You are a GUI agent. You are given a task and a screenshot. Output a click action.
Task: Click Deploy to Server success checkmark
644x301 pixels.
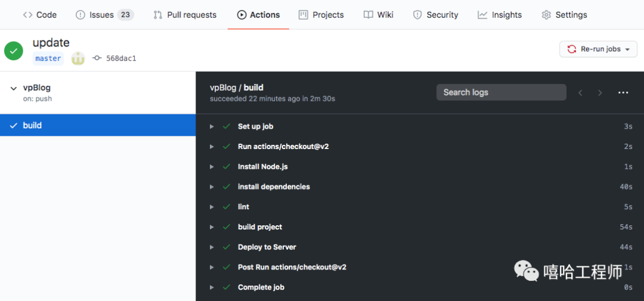click(227, 247)
